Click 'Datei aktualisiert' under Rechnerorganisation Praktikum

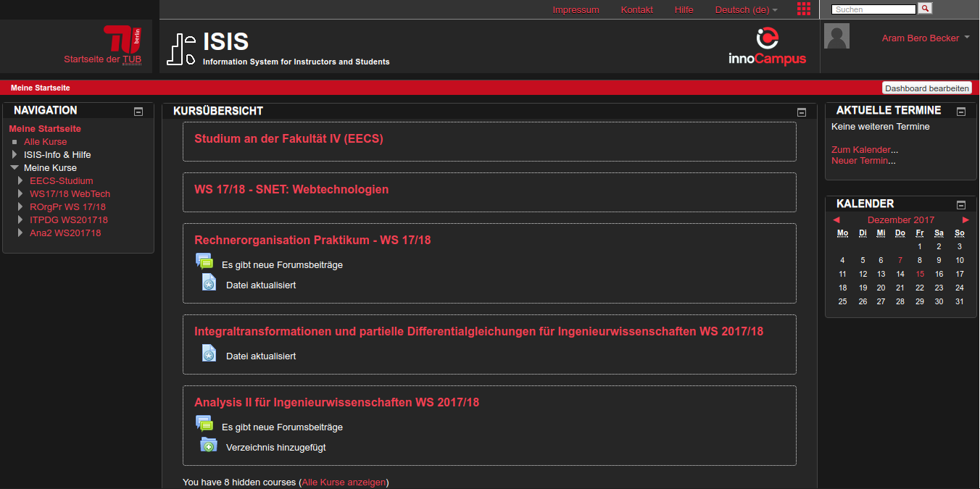pos(261,285)
